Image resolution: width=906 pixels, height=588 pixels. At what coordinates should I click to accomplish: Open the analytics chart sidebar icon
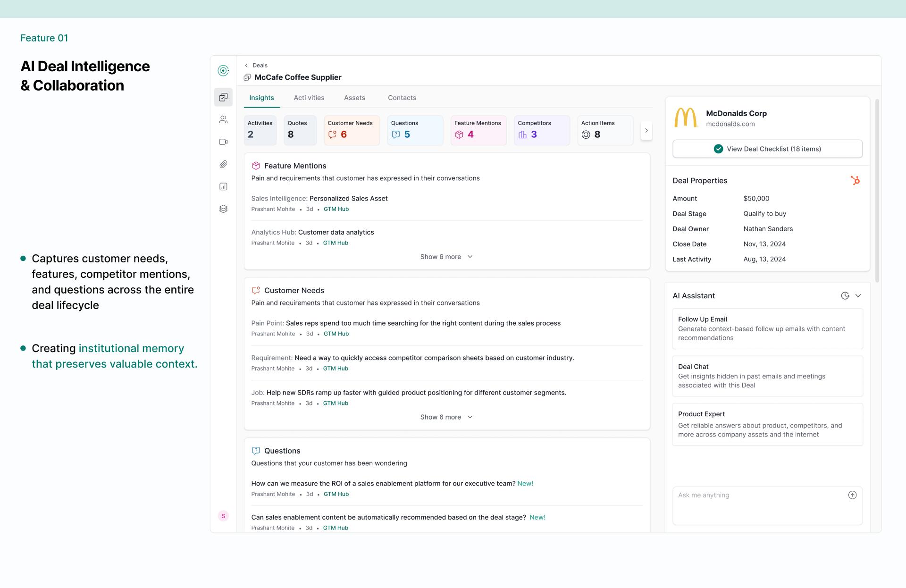pyautogui.click(x=223, y=186)
